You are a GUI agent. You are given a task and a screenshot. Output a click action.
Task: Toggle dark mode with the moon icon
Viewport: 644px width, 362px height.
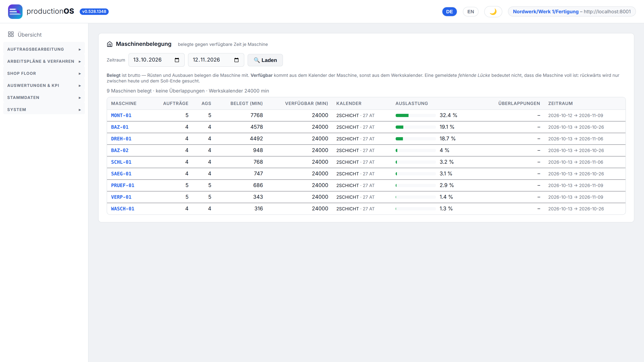coord(493,11)
